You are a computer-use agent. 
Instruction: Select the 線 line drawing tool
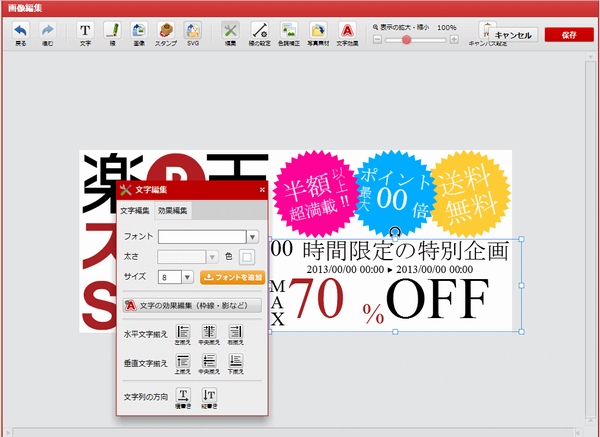click(112, 32)
